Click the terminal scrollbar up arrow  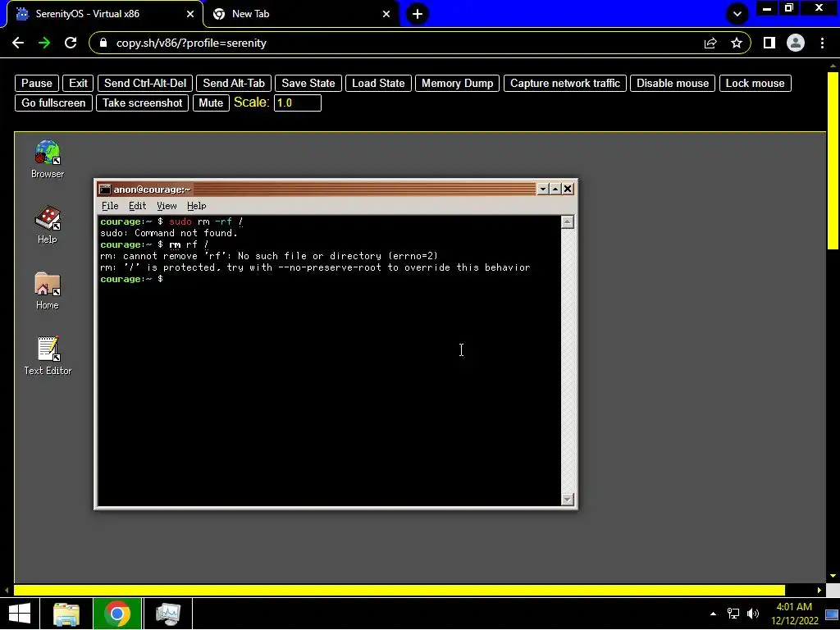click(x=568, y=221)
